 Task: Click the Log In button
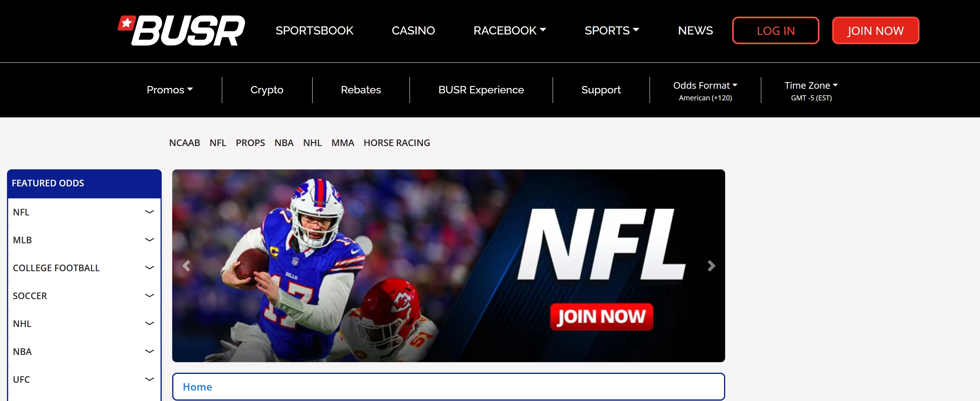pyautogui.click(x=775, y=31)
